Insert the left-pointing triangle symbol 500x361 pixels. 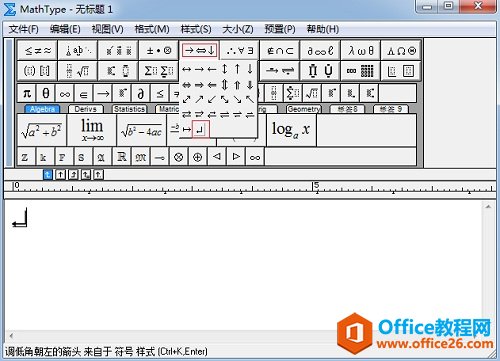point(217,157)
